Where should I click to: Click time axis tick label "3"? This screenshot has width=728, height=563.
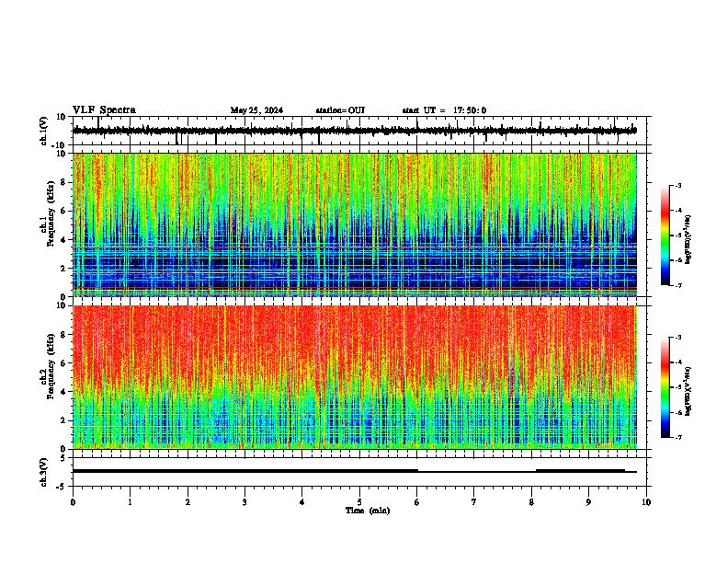pyautogui.click(x=245, y=502)
